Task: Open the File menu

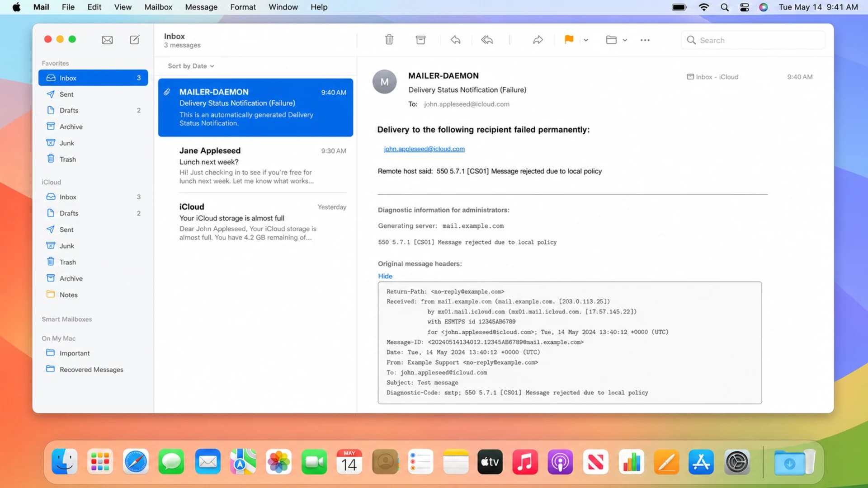Action: click(x=68, y=7)
